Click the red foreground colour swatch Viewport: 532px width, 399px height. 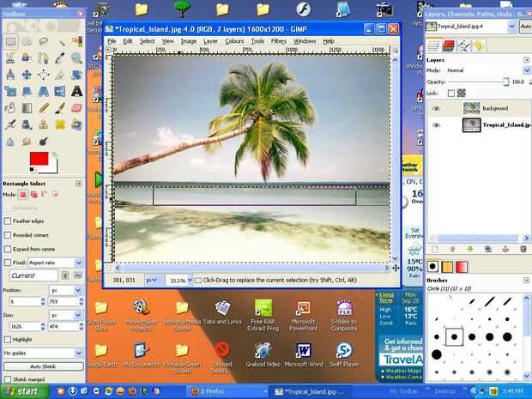pyautogui.click(x=39, y=159)
